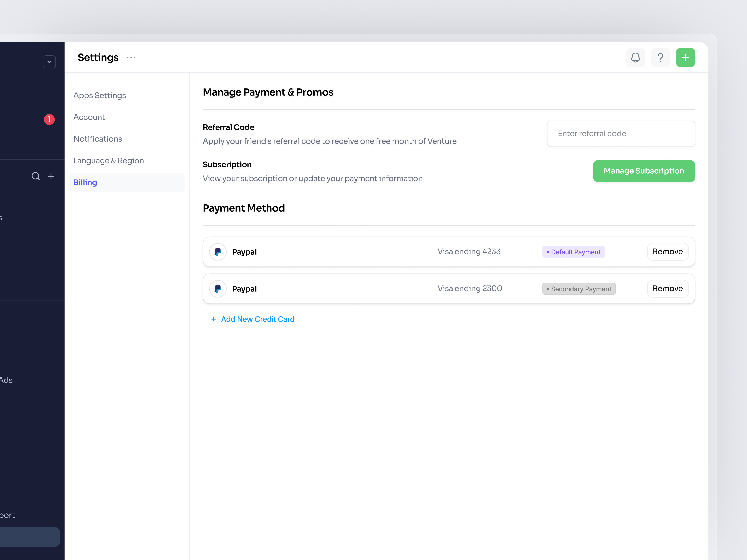The height and width of the screenshot is (560, 747).
Task: Click inside the Enter referral code field
Action: [x=621, y=134]
